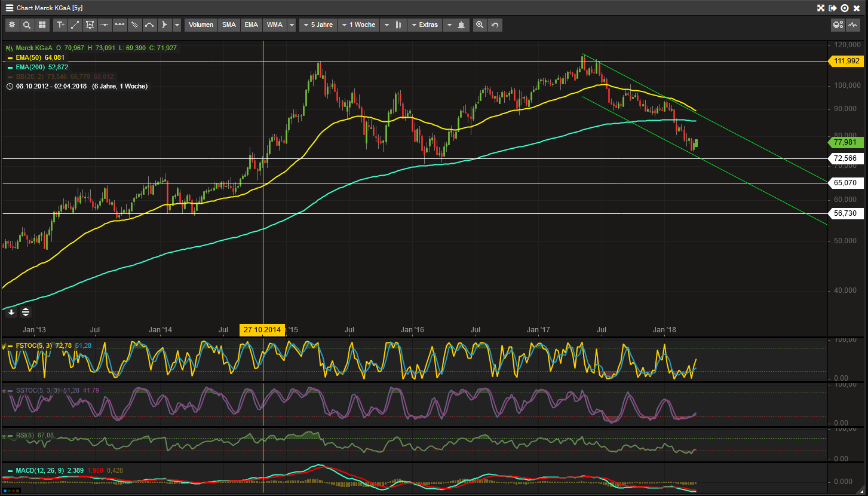
Task: Add text with the T+ annotation tool
Action: pyautogui.click(x=61, y=25)
